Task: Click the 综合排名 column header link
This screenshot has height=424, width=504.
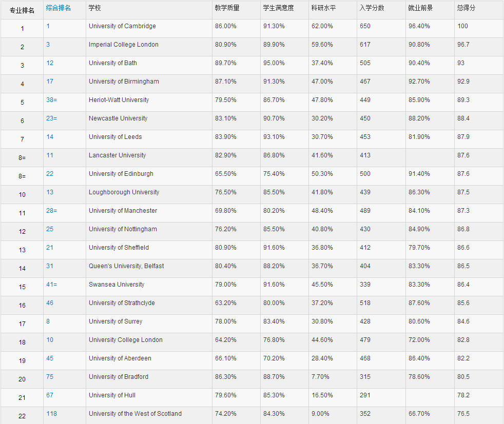Action: (x=59, y=8)
